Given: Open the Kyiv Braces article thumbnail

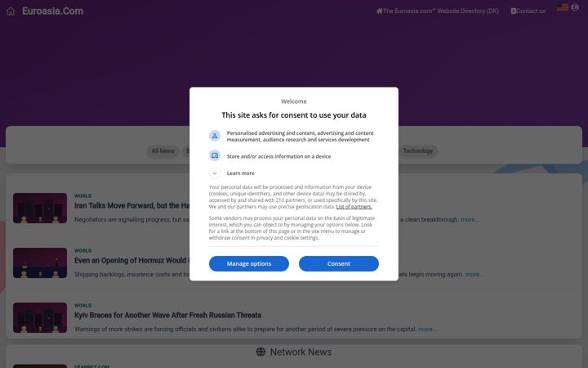Looking at the screenshot, I should [40, 317].
